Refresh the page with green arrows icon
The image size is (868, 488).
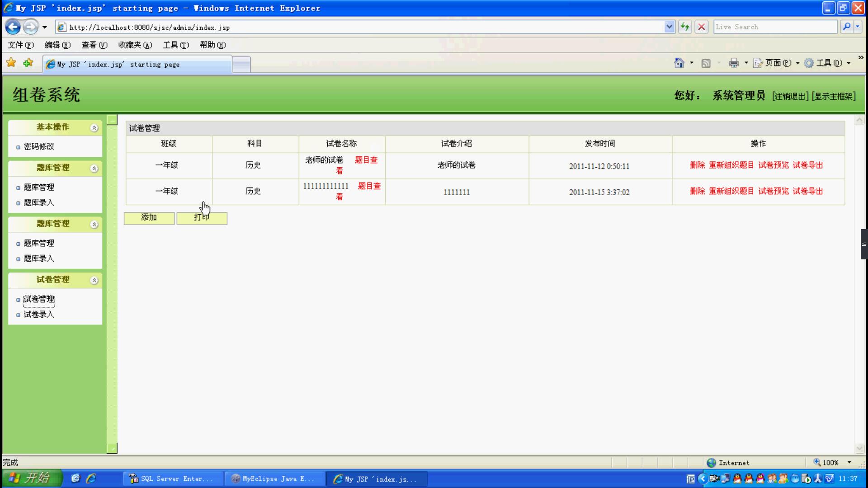pyautogui.click(x=685, y=27)
